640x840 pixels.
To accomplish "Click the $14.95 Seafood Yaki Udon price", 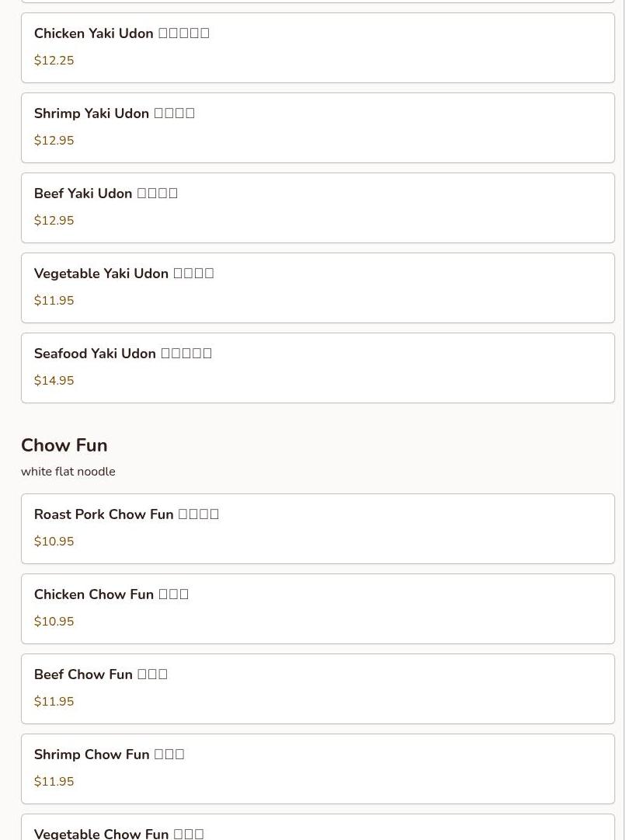I will click(x=54, y=380).
